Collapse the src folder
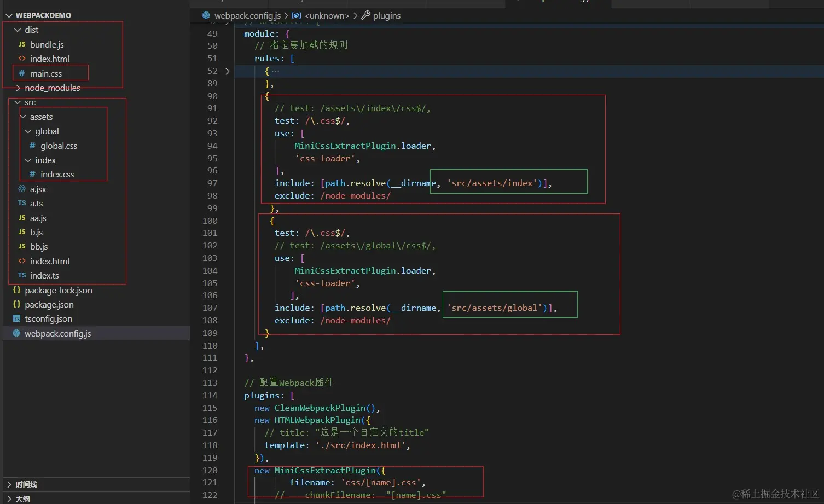Screen dimensions: 824x504 click(x=18, y=102)
